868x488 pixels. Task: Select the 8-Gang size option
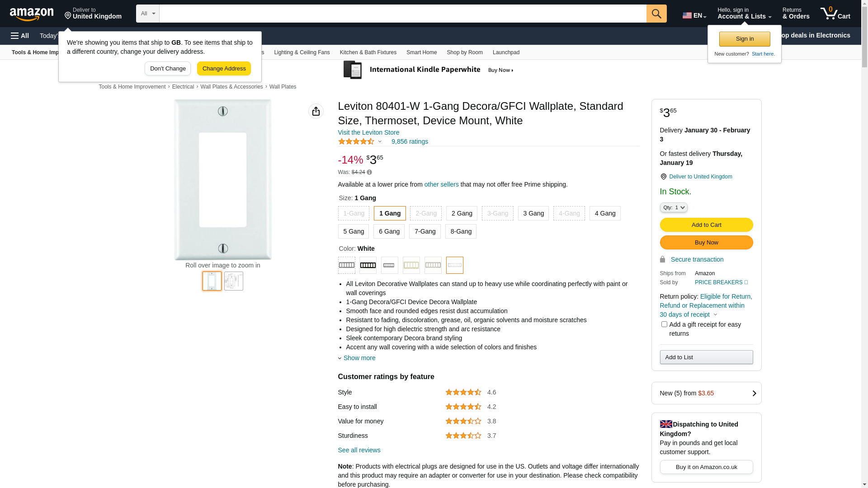pos(461,231)
